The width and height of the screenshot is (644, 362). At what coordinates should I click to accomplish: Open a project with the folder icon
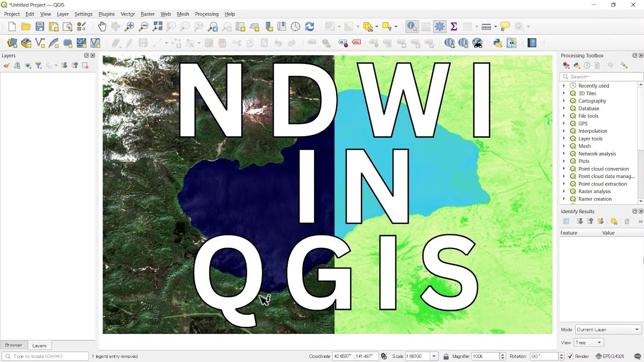click(x=26, y=27)
